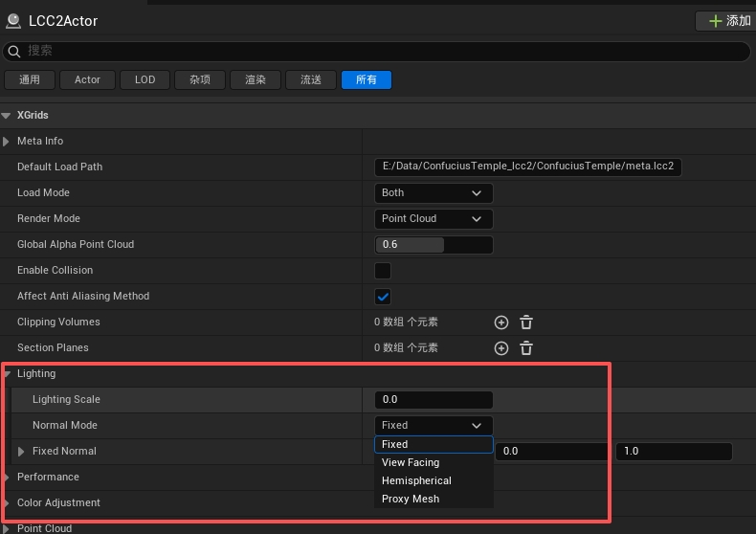Select the 渲染 filter tab
The width and height of the screenshot is (756, 534).
[256, 80]
